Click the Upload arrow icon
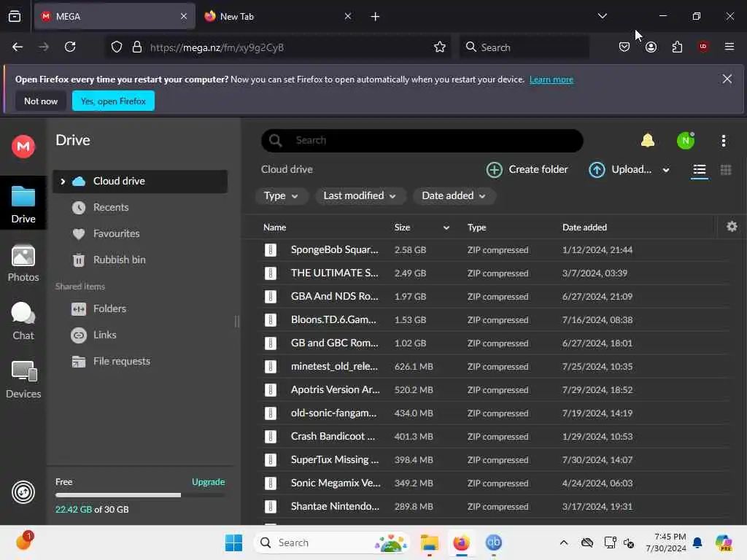 click(597, 169)
